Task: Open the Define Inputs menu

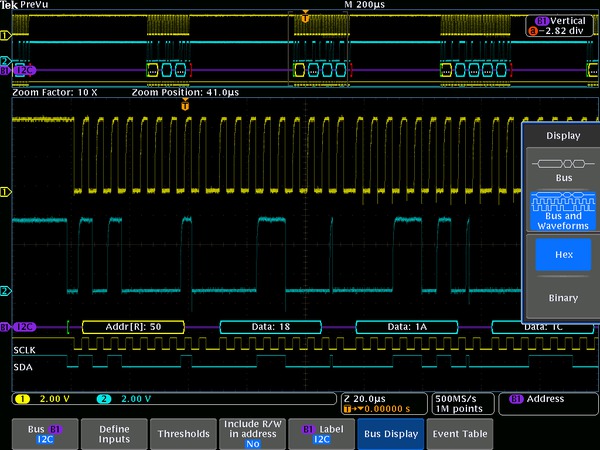Action: (114, 433)
